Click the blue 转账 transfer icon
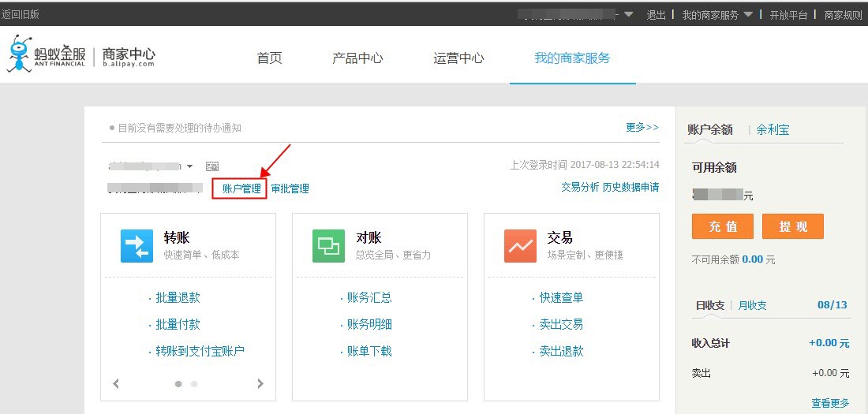Viewport: 868px width, 414px height. click(137, 246)
